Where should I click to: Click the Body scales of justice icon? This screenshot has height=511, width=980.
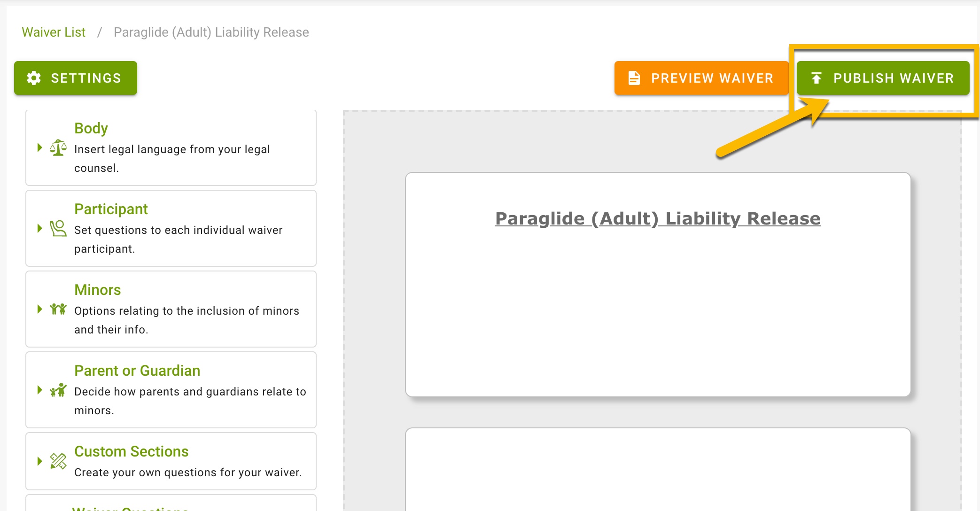click(x=58, y=148)
